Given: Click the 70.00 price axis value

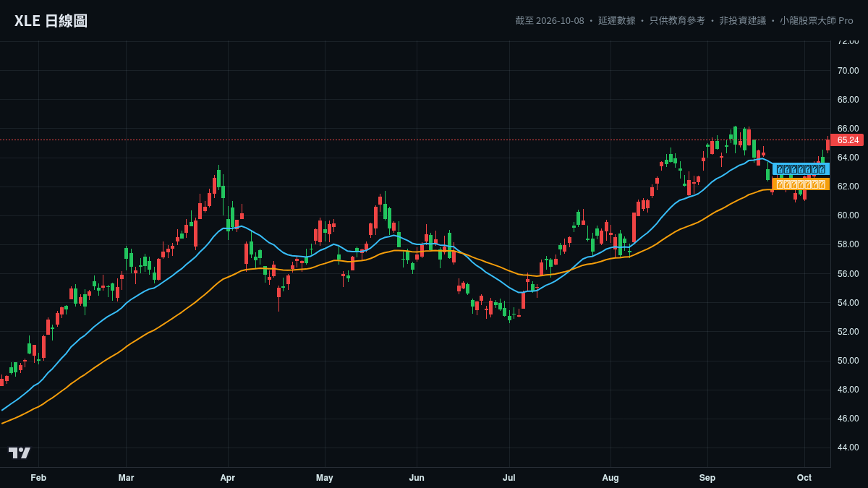Looking at the screenshot, I should [x=848, y=71].
